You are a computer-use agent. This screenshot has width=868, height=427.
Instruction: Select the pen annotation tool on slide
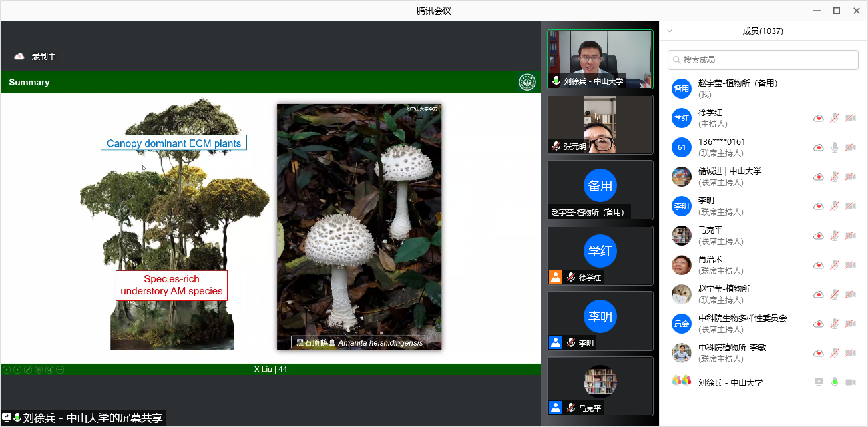[x=28, y=369]
